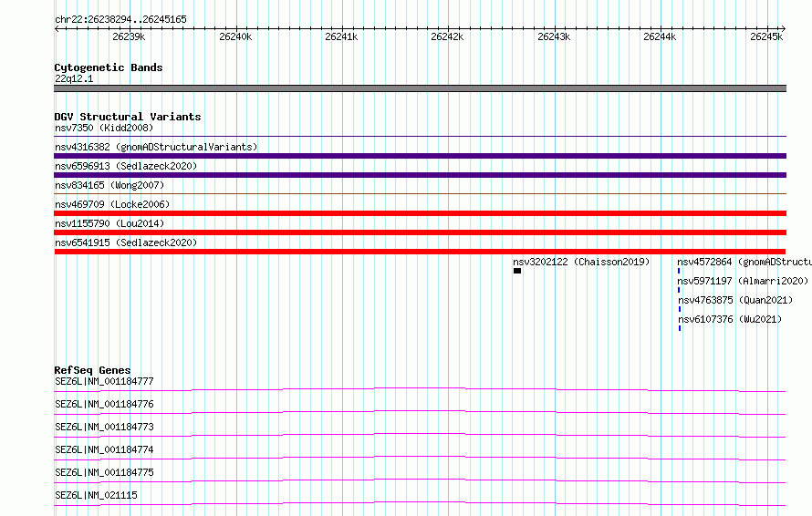Open nsv5971197 (Almarri2020) variant

pyautogui.click(x=743, y=281)
